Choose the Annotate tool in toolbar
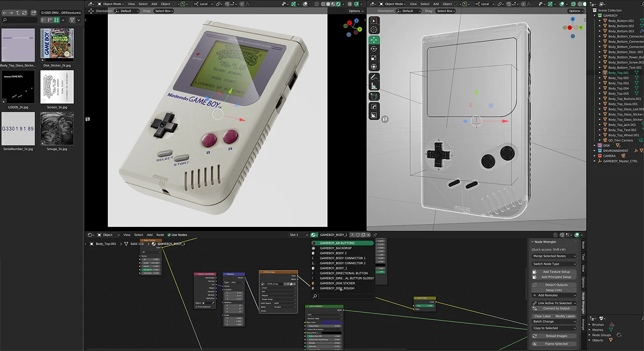Viewport: 644px width, 351px height. click(374, 77)
